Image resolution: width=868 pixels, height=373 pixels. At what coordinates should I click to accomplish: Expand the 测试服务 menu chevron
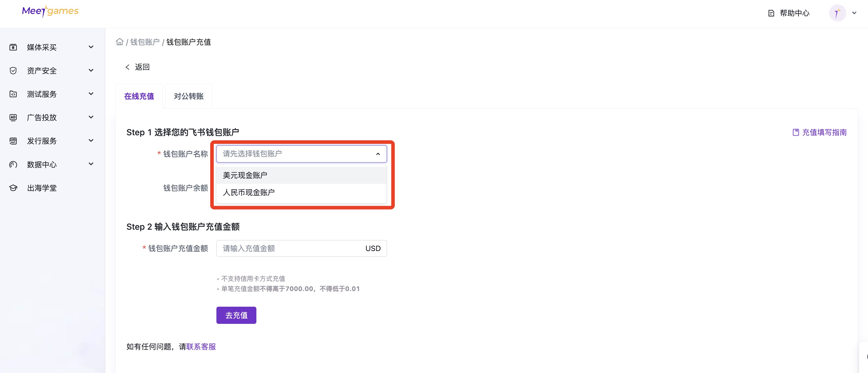pos(91,94)
